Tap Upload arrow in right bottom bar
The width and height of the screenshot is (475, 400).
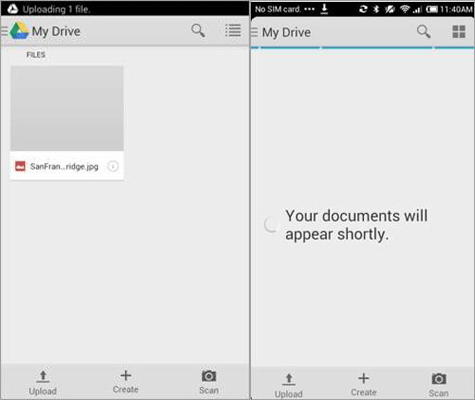[x=289, y=385]
